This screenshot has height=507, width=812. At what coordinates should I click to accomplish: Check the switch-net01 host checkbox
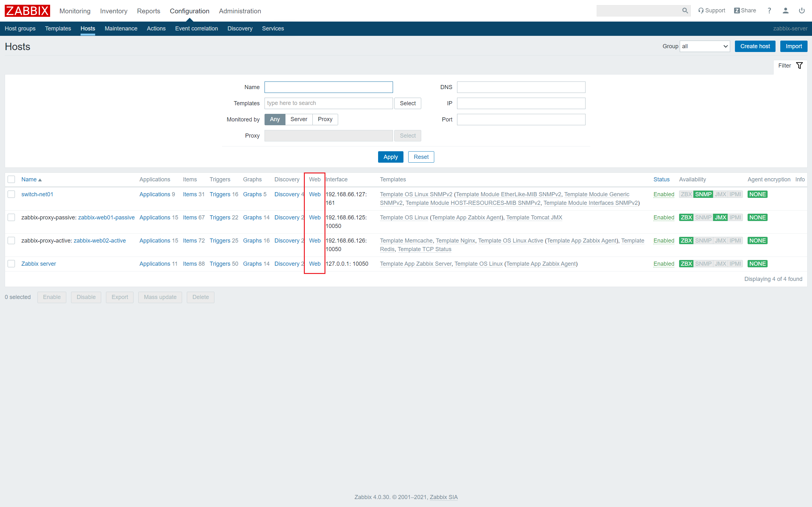[x=11, y=194]
